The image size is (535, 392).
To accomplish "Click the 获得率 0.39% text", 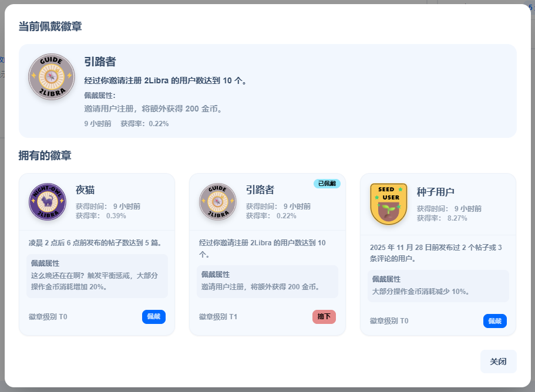I will (100, 215).
